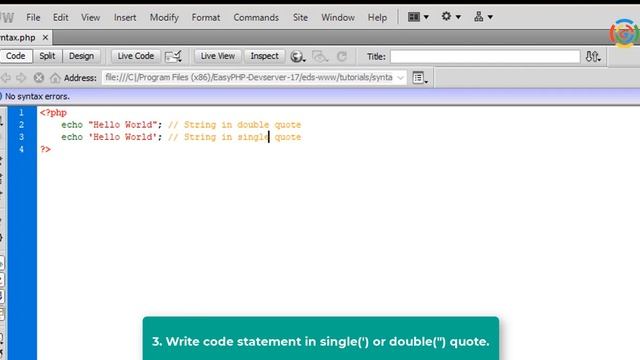Open the Help menu

[377, 18]
